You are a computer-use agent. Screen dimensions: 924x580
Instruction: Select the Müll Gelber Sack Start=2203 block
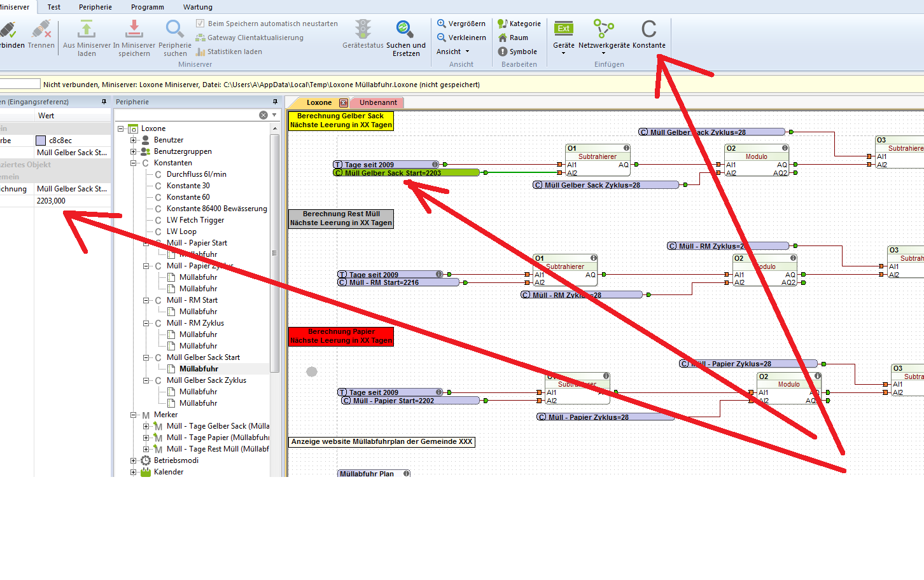pyautogui.click(x=407, y=173)
